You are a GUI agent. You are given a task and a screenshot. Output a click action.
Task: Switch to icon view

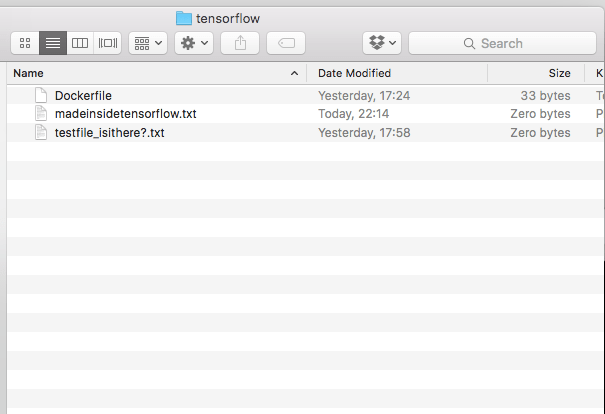tap(25, 43)
